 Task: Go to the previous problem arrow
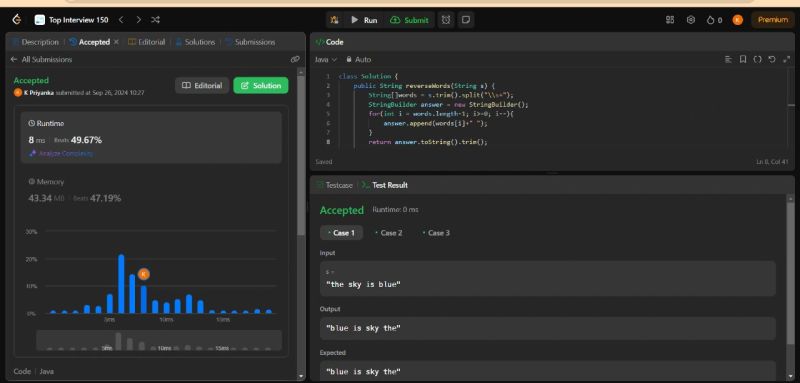[x=121, y=20]
